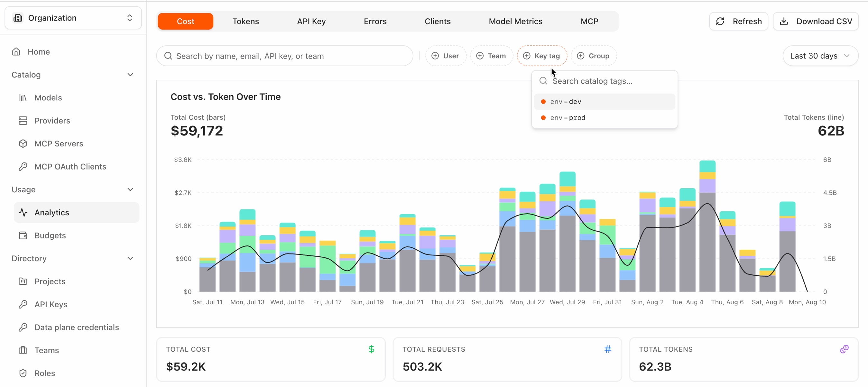Open the Clients tab

pyautogui.click(x=437, y=21)
